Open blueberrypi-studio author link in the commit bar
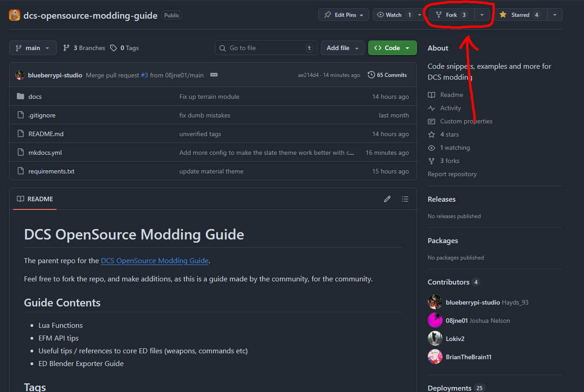Screen dimensions: 584x392 [55, 75]
